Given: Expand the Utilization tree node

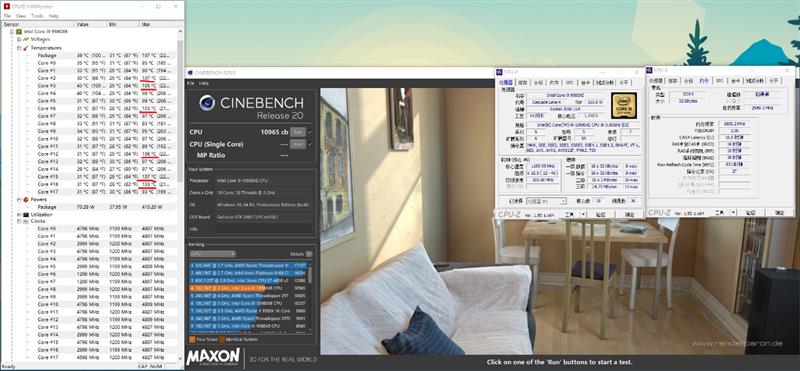Looking at the screenshot, I should [19, 215].
